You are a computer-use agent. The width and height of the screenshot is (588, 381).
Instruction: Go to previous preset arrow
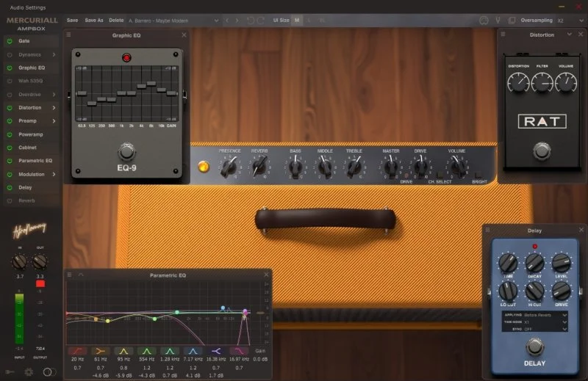click(x=227, y=21)
